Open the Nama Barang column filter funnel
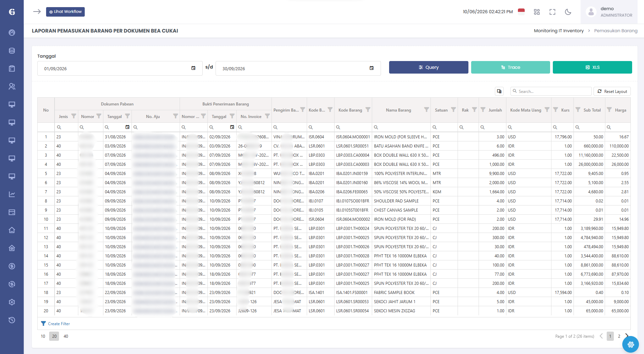Screen dimensions: 644x354 pos(426,110)
